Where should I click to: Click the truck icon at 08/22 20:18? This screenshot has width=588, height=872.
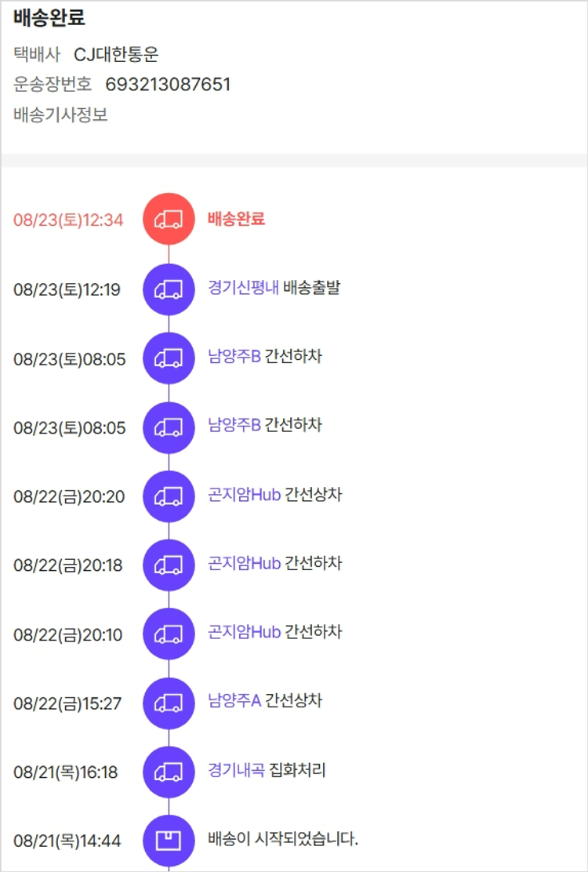click(x=169, y=565)
